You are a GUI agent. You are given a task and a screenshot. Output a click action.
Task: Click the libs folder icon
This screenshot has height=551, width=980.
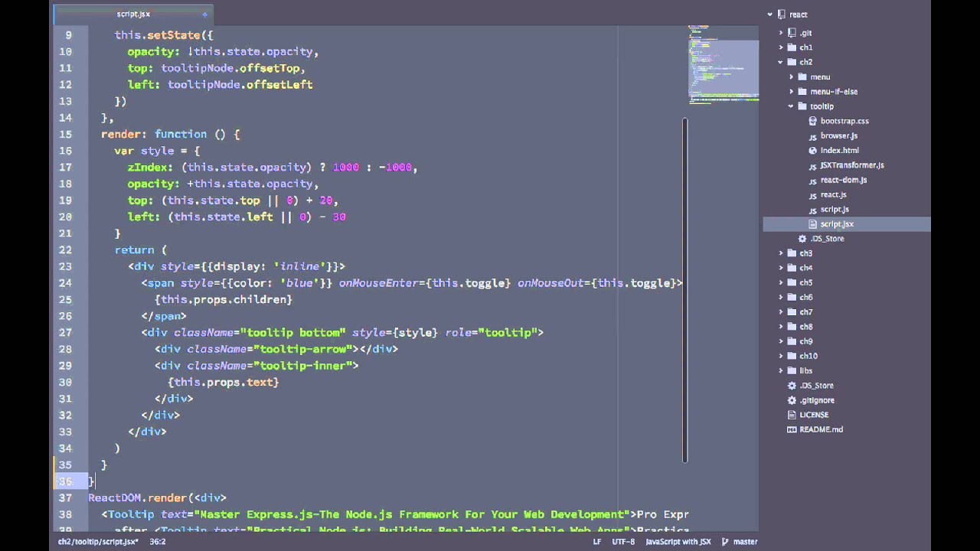792,371
